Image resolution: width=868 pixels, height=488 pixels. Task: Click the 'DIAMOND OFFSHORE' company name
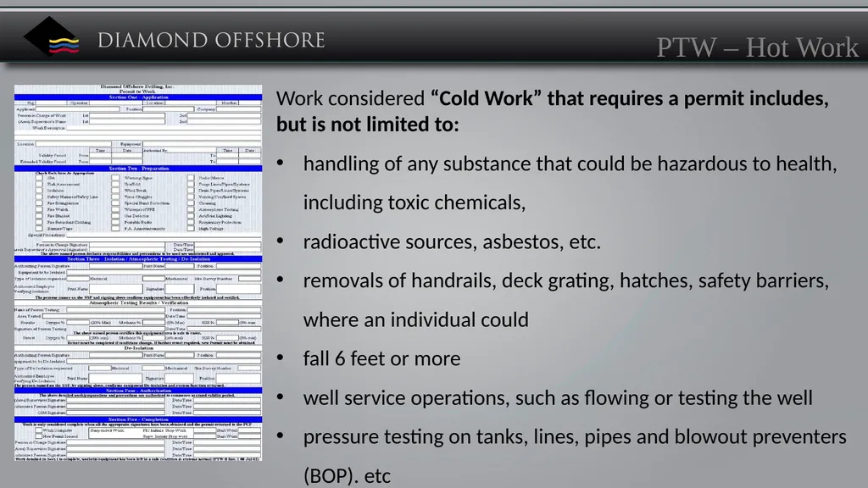coord(211,41)
